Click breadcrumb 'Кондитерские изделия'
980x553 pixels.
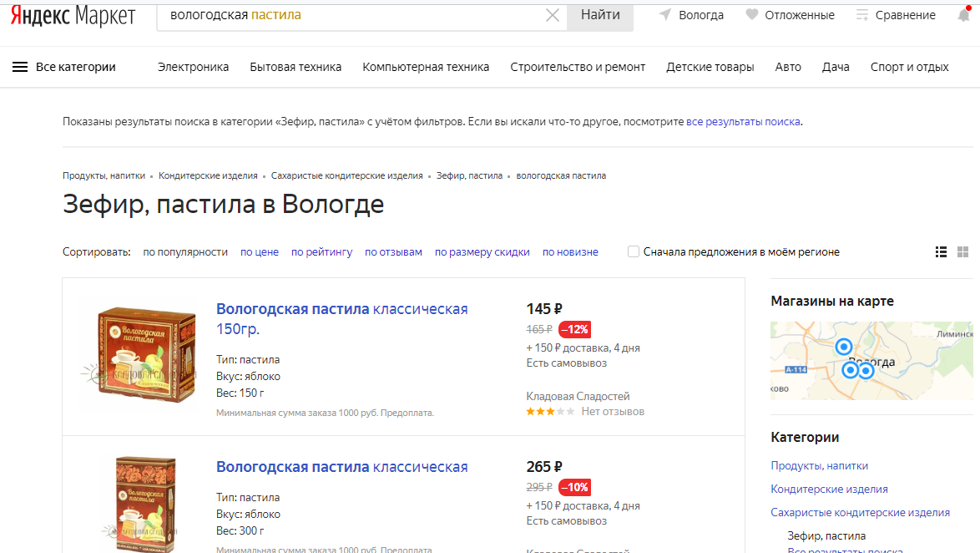pyautogui.click(x=208, y=175)
